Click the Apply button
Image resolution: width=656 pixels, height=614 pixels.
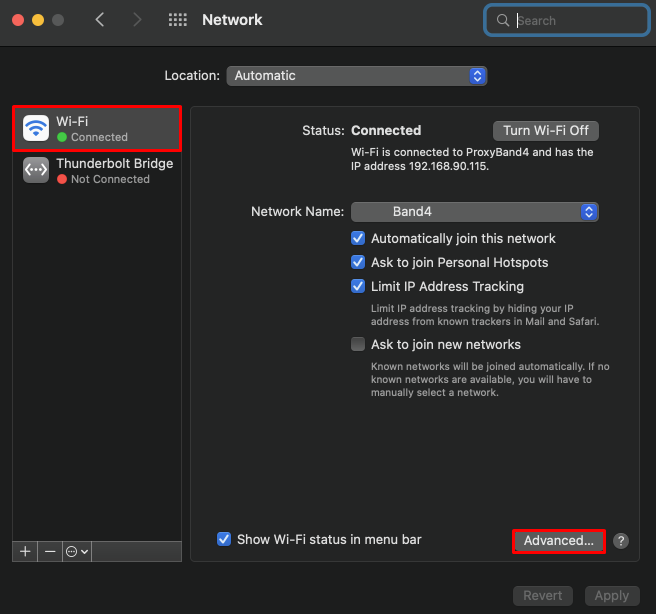coord(612,596)
